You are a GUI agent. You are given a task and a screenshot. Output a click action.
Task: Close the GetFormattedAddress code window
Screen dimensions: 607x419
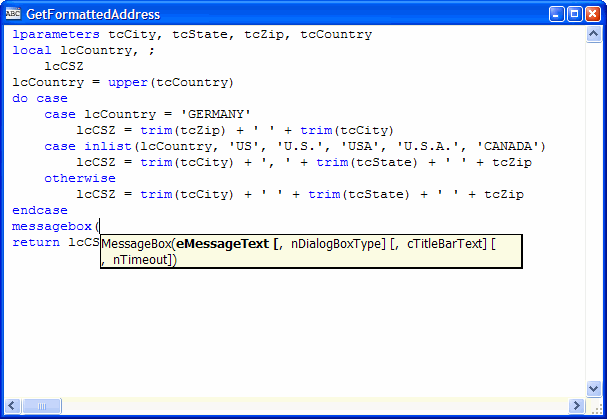pos(593,14)
